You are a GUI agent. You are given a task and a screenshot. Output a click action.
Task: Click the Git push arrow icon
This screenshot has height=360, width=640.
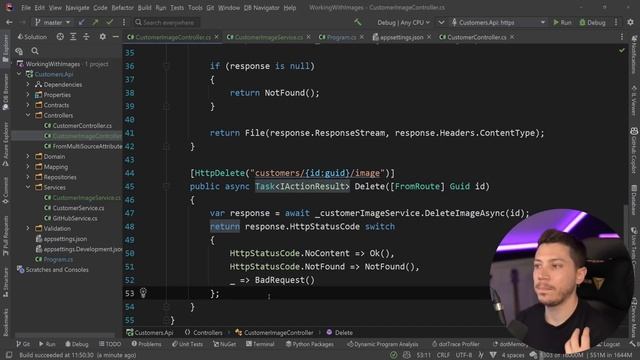95,22
